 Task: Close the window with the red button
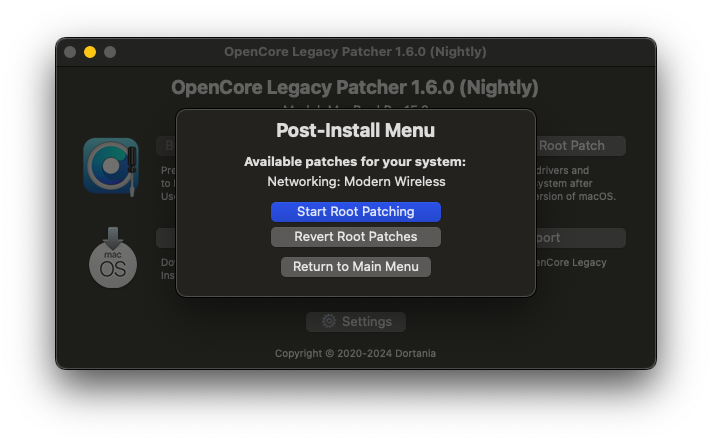[x=70, y=52]
